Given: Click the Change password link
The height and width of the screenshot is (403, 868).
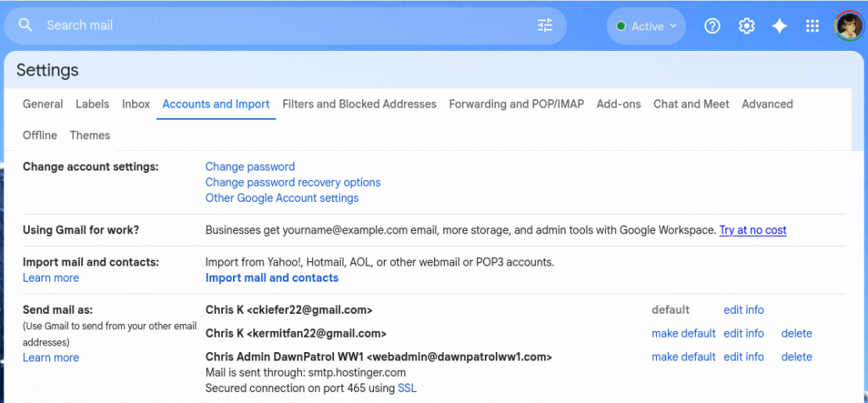Looking at the screenshot, I should 250,167.
